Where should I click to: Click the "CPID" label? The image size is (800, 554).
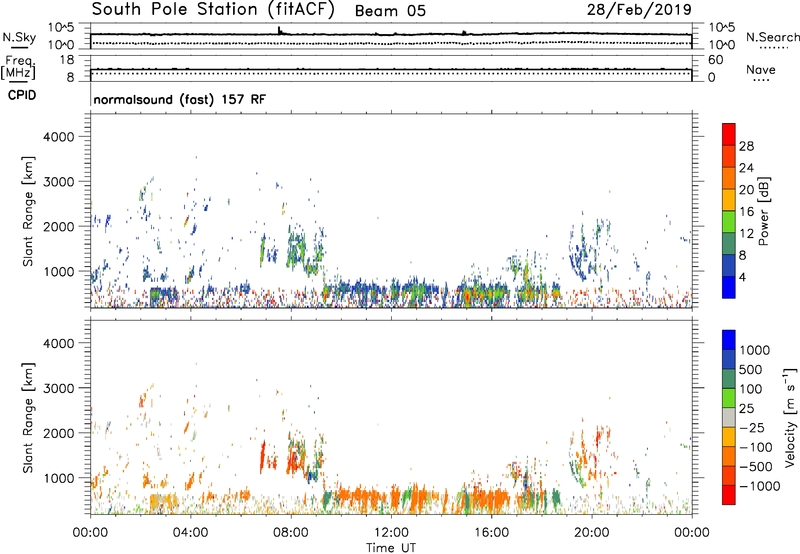22,95
